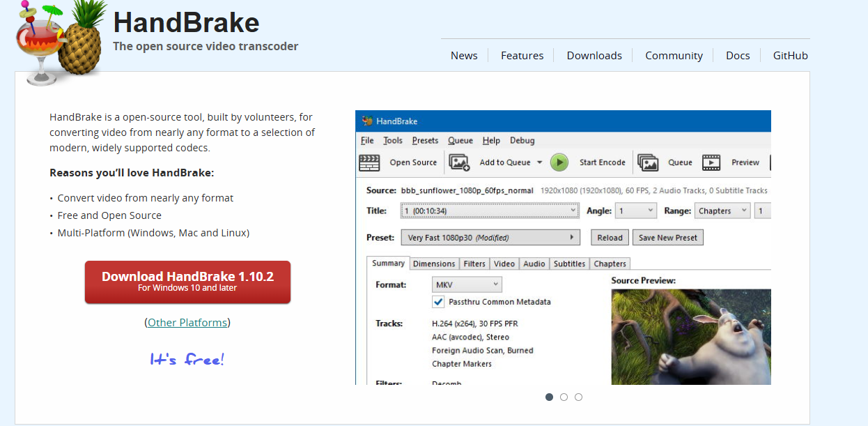Click Download HandBrake 1.10.2 button

[x=187, y=282]
